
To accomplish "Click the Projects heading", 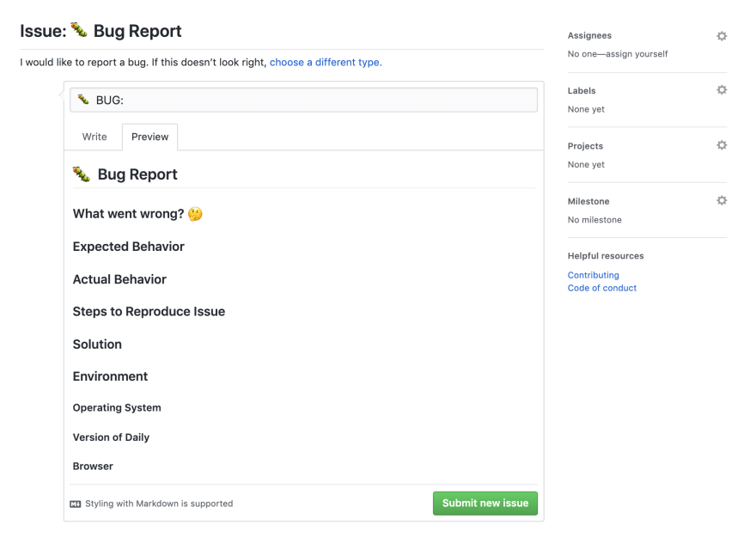I will [585, 146].
